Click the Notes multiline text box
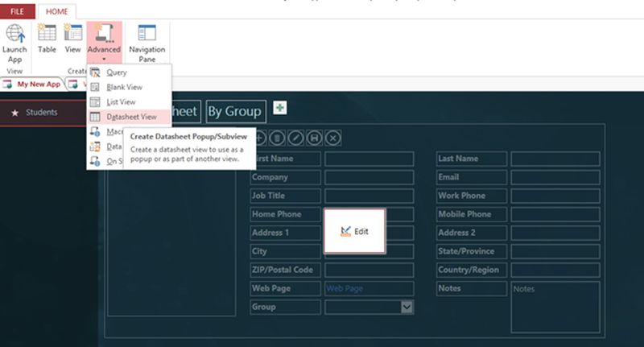Image resolution: width=644 pixels, height=347 pixels. coord(555,307)
